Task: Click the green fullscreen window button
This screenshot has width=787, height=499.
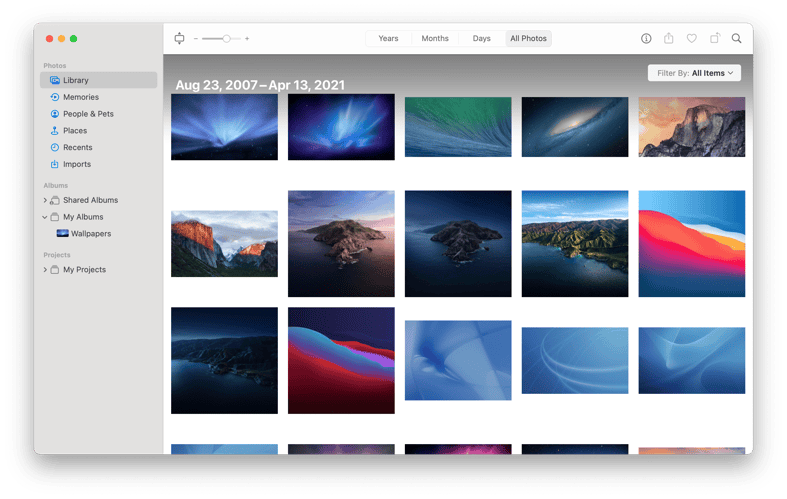Action: 73,39
